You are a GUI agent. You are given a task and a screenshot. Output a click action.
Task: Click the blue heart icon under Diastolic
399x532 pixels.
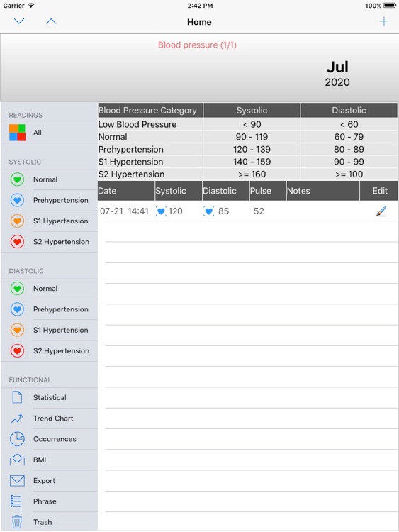coord(17,309)
